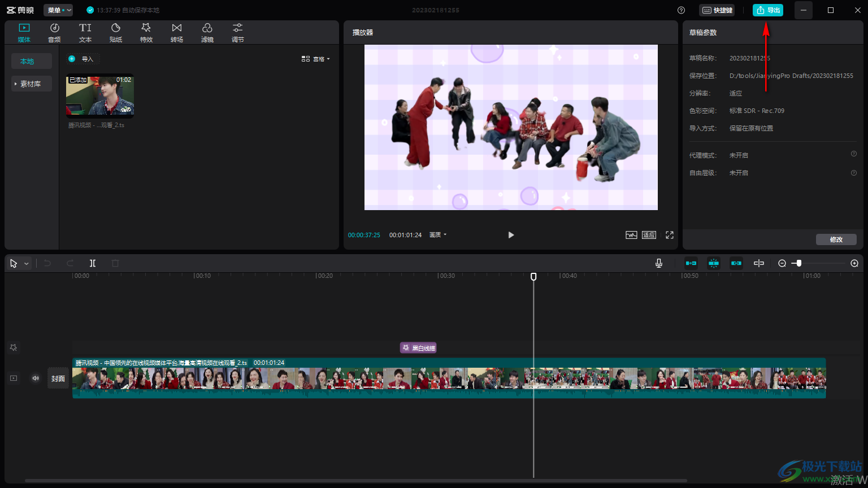Viewport: 868px width, 488px height.
Task: Click the 剪映 app logo
Action: (20, 10)
